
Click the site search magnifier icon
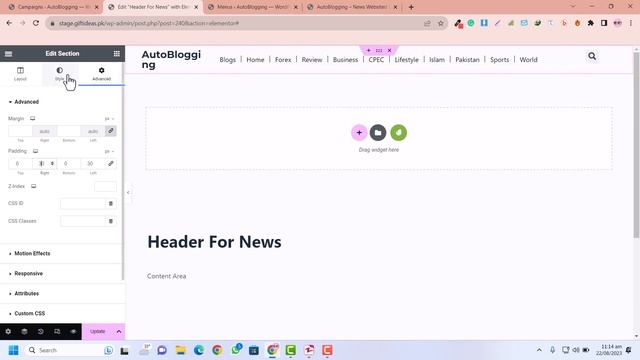(592, 56)
